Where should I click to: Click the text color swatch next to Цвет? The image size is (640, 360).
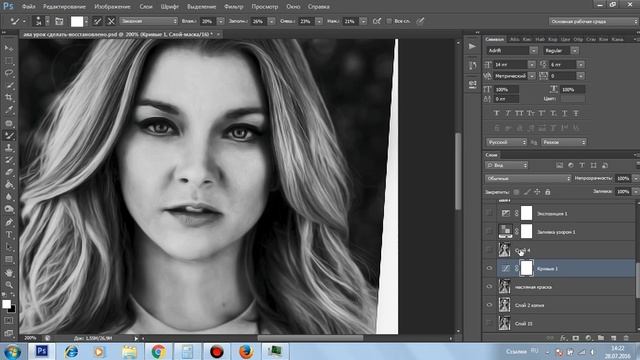tap(573, 99)
